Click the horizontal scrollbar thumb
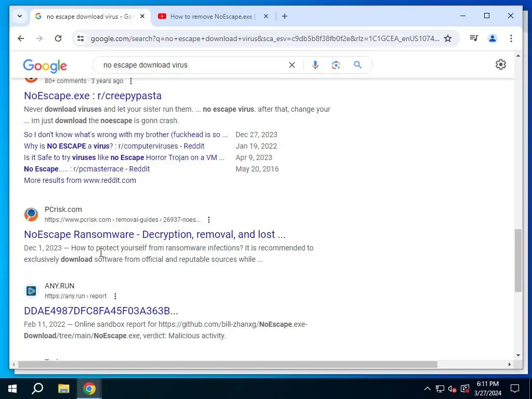Image resolution: width=532 pixels, height=399 pixels. (x=228, y=364)
